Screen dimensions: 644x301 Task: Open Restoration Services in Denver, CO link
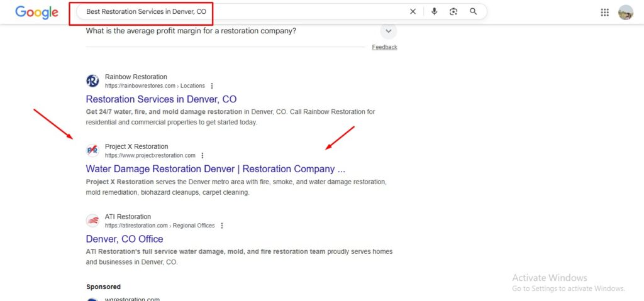point(161,99)
